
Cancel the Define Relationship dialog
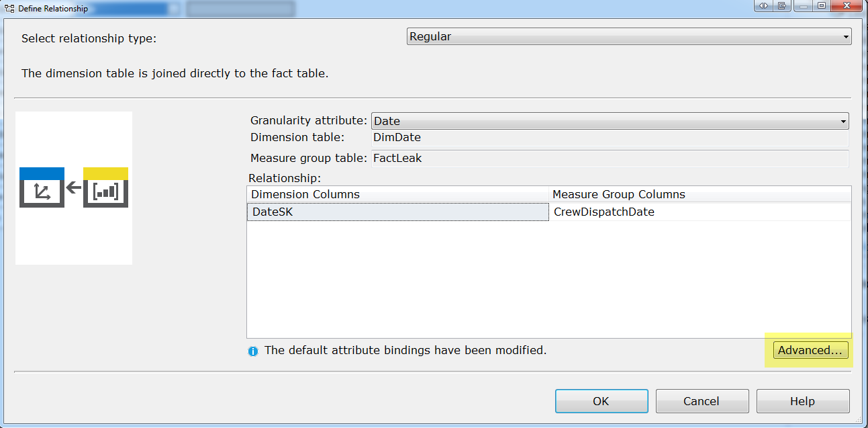[x=702, y=401]
